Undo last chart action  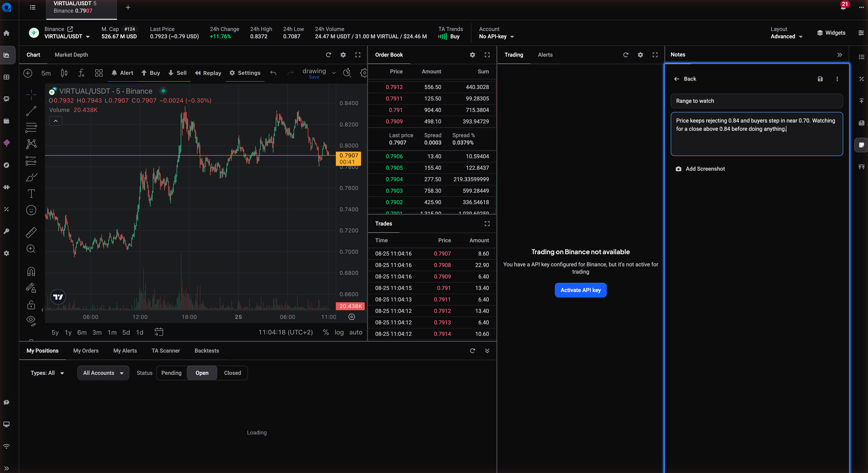click(273, 73)
